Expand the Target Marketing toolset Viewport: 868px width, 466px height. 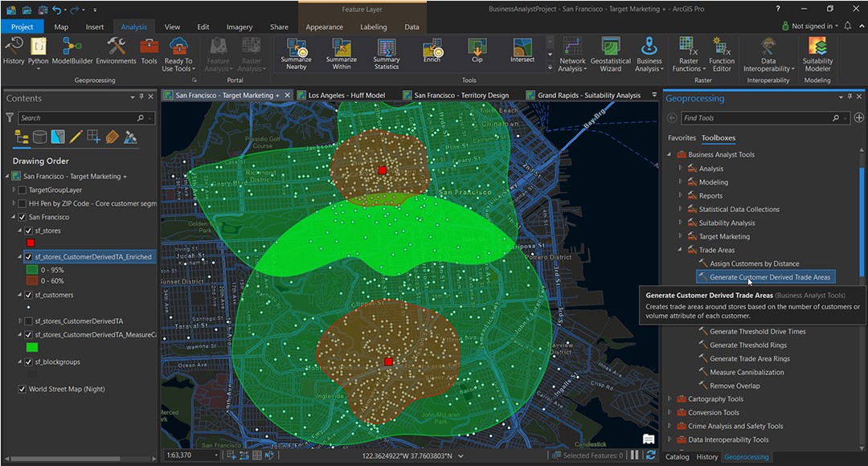(x=681, y=236)
